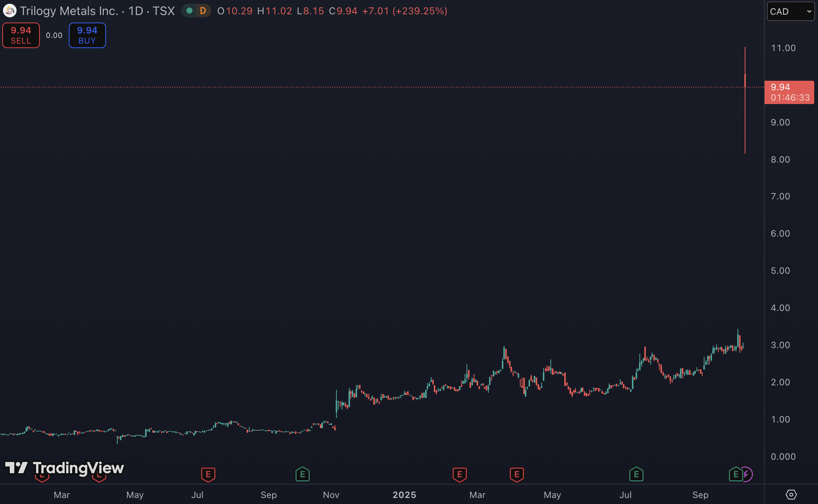The height and width of the screenshot is (504, 818).
Task: Click the change value +7.01 (+239.25%)
Action: [405, 11]
